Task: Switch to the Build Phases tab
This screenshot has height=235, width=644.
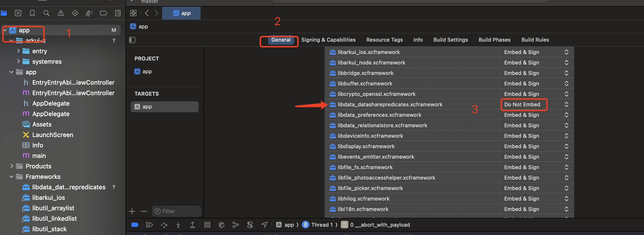Action: tap(495, 40)
